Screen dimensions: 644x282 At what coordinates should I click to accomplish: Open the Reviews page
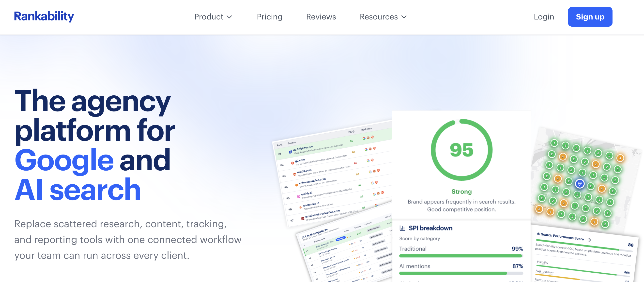[321, 17]
